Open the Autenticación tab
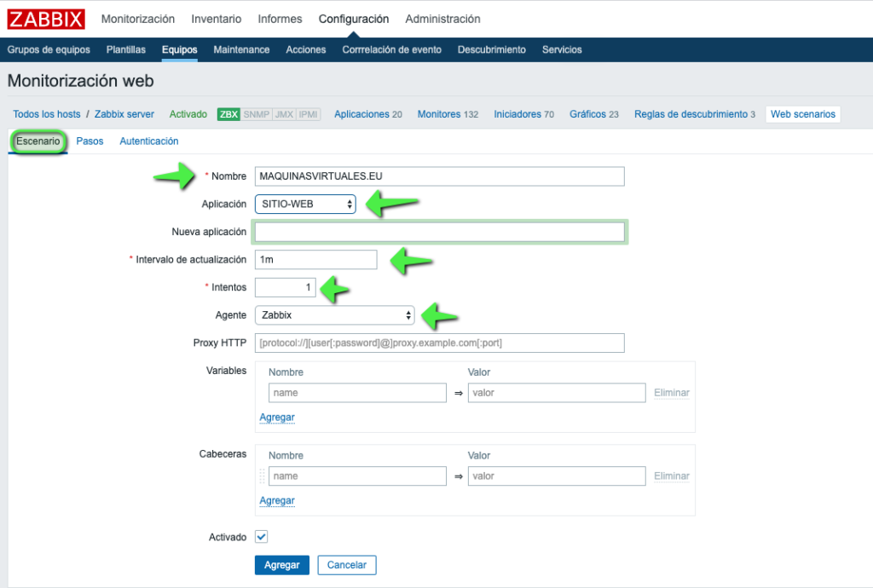Screen dimensions: 873x588 coord(149,141)
